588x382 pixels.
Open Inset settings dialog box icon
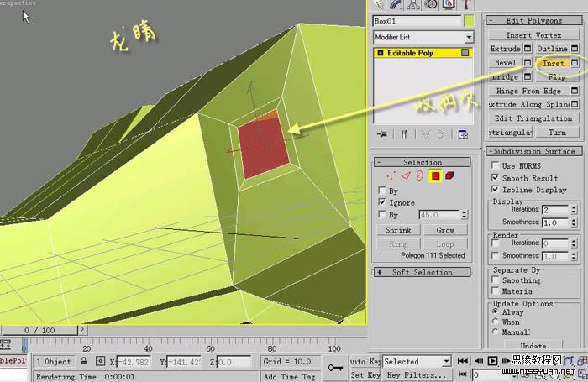pyautogui.click(x=575, y=63)
